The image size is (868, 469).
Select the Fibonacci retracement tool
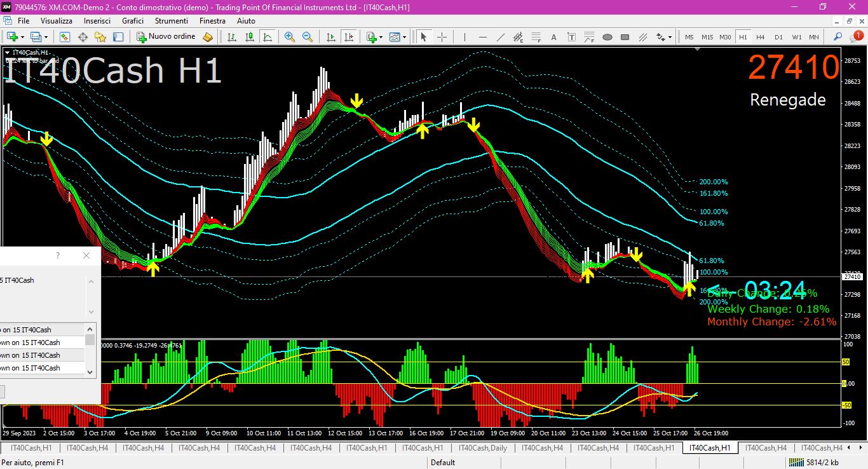point(536,37)
